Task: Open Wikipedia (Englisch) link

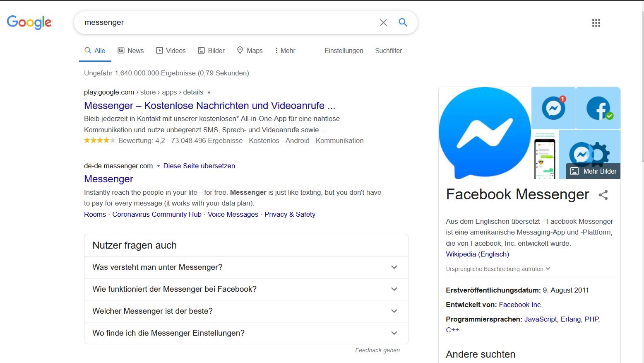Action: [x=477, y=254]
